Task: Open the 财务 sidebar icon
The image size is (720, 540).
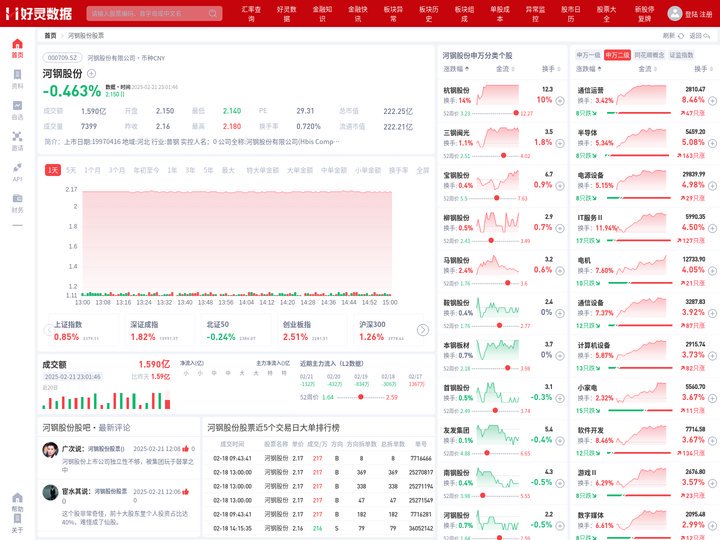Action: 17,198
